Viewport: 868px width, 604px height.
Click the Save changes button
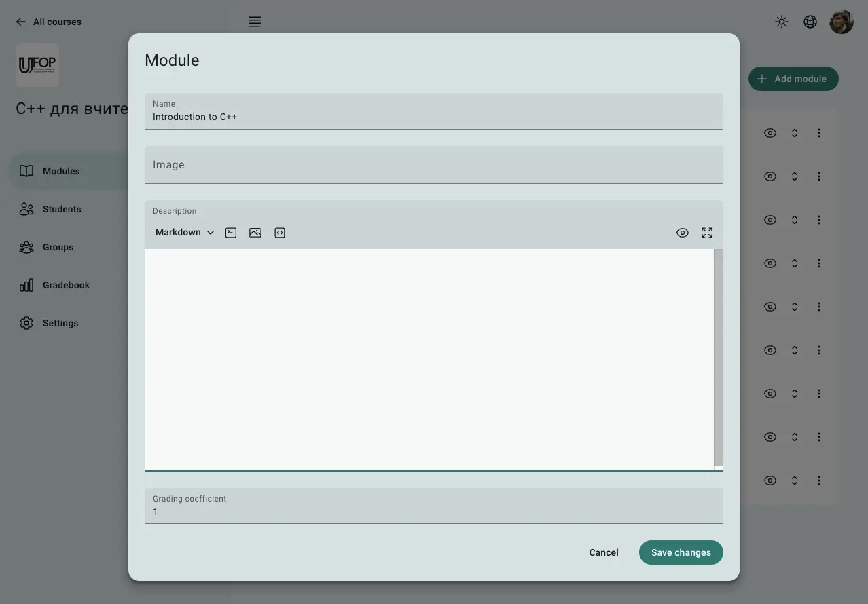pos(681,552)
